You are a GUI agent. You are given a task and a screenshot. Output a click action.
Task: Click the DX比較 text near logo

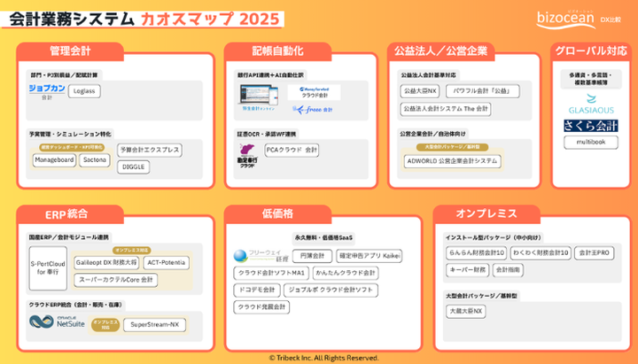pyautogui.click(x=611, y=19)
